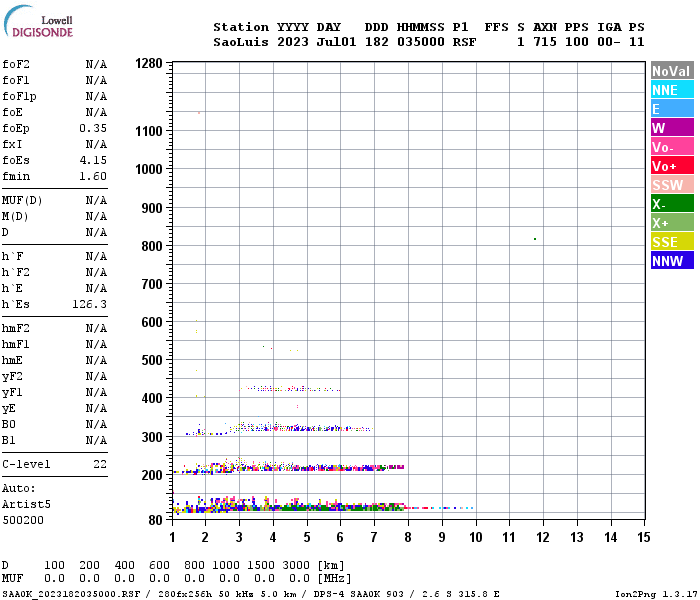Click the B0 parameter label
The width and height of the screenshot is (700, 600).
pyautogui.click(x=8, y=424)
